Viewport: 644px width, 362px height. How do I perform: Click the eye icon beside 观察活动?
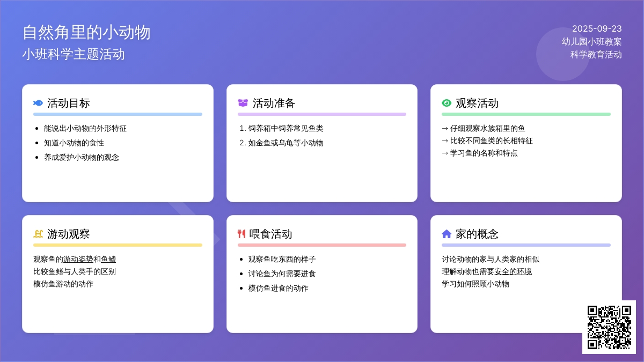click(x=447, y=103)
